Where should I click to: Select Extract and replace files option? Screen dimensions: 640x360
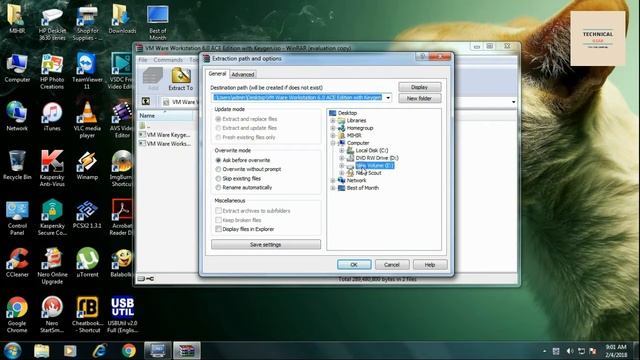click(218, 119)
